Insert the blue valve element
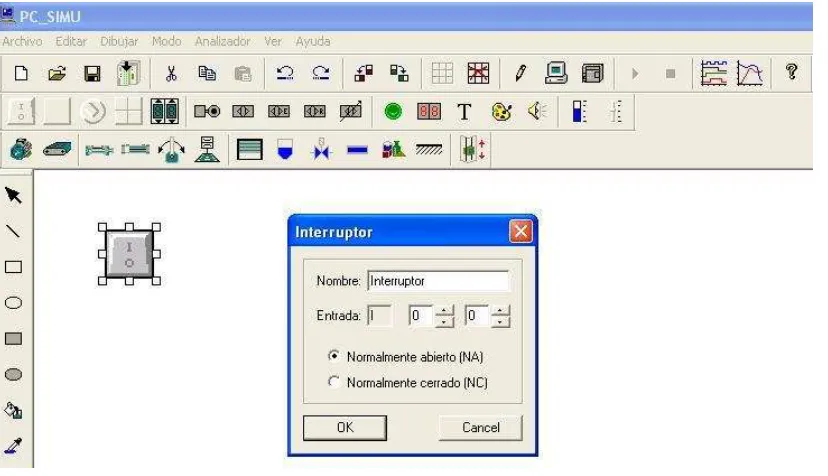This screenshot has width=828, height=476. [321, 150]
